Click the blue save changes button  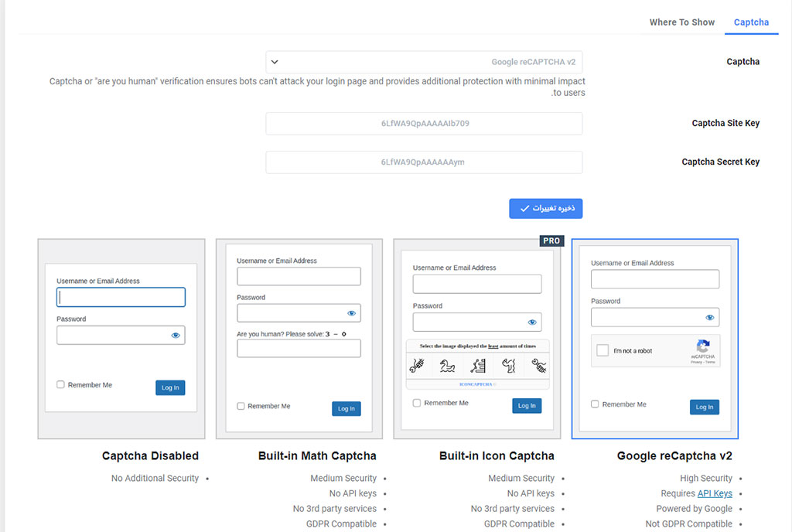click(545, 209)
